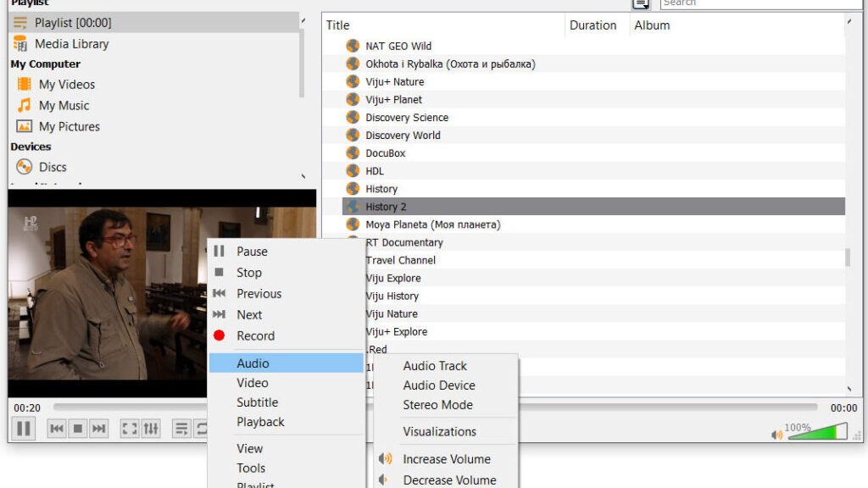Image resolution: width=868 pixels, height=488 pixels.
Task: Toggle the playlist view button
Action: [181, 428]
